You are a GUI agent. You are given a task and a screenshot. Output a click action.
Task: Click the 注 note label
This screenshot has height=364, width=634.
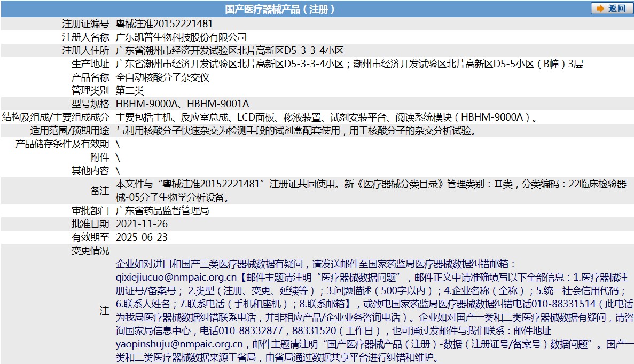(104, 311)
